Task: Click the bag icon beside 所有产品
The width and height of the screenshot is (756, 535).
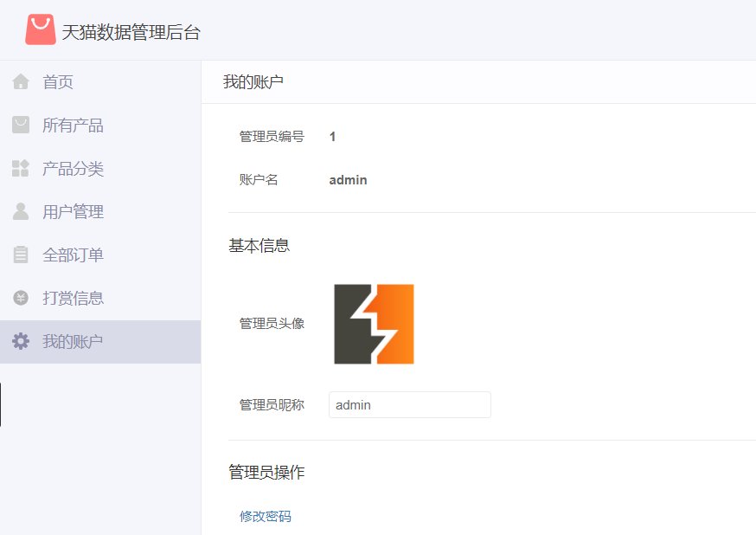Action: click(21, 125)
